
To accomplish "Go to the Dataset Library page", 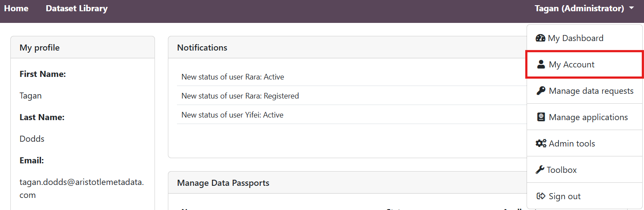I will click(x=77, y=9).
